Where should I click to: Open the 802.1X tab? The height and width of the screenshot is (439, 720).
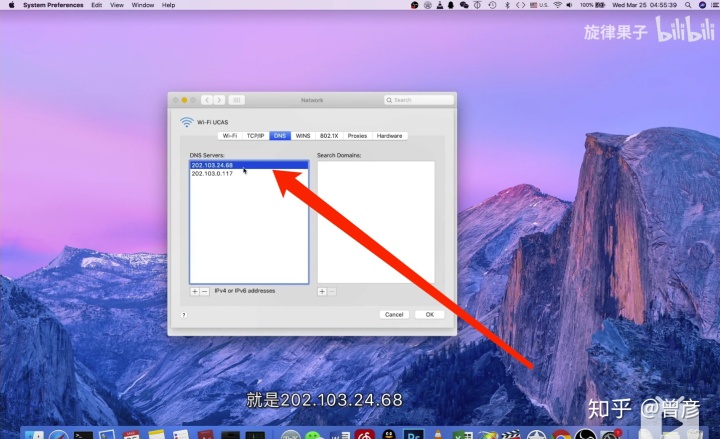329,136
